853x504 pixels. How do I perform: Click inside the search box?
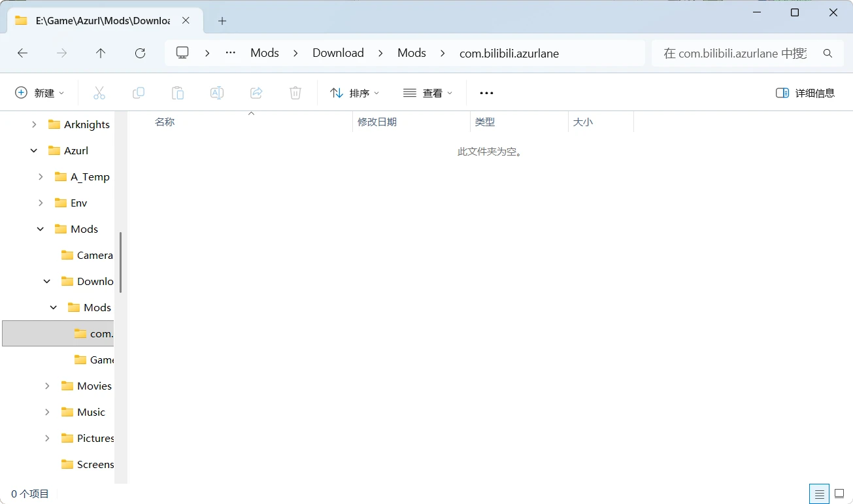pyautogui.click(x=732, y=53)
